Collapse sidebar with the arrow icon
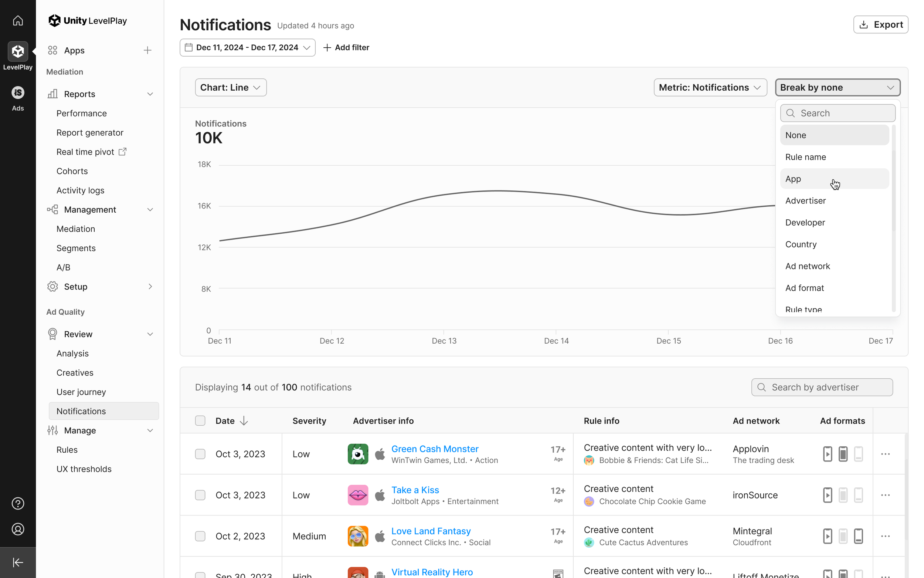Viewport: 924px width, 578px height. (x=18, y=562)
